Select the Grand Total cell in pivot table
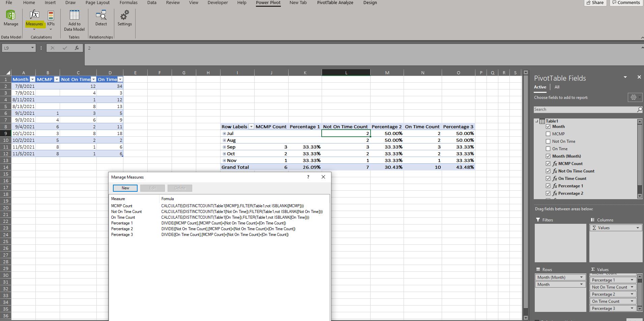The height and width of the screenshot is (321, 644). click(x=237, y=167)
